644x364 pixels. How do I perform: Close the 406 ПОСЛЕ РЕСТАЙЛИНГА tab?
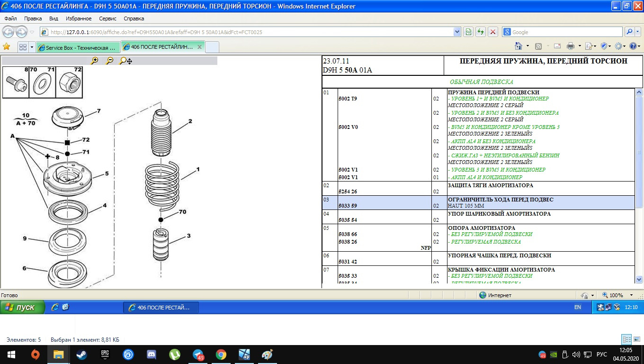pyautogui.click(x=199, y=47)
